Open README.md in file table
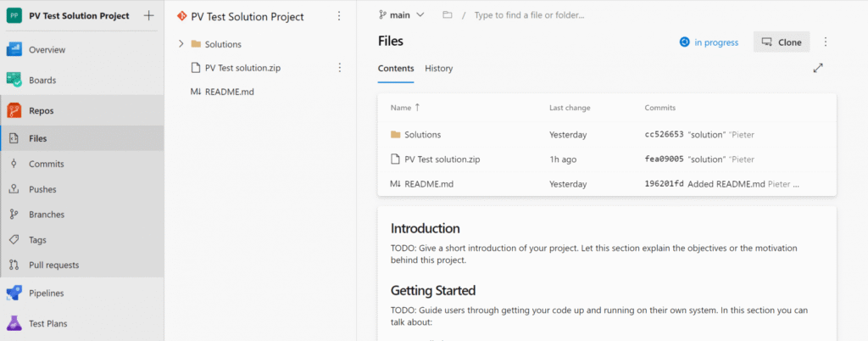 [429, 184]
